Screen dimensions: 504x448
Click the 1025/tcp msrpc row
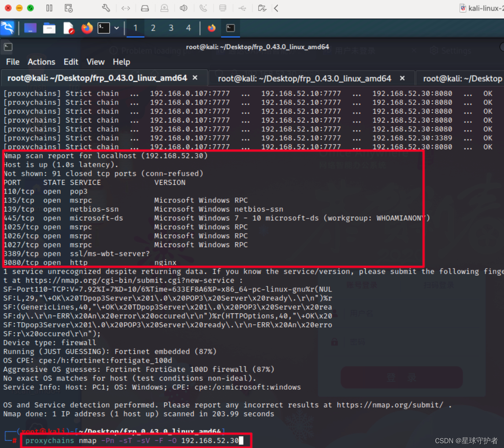[126, 227]
